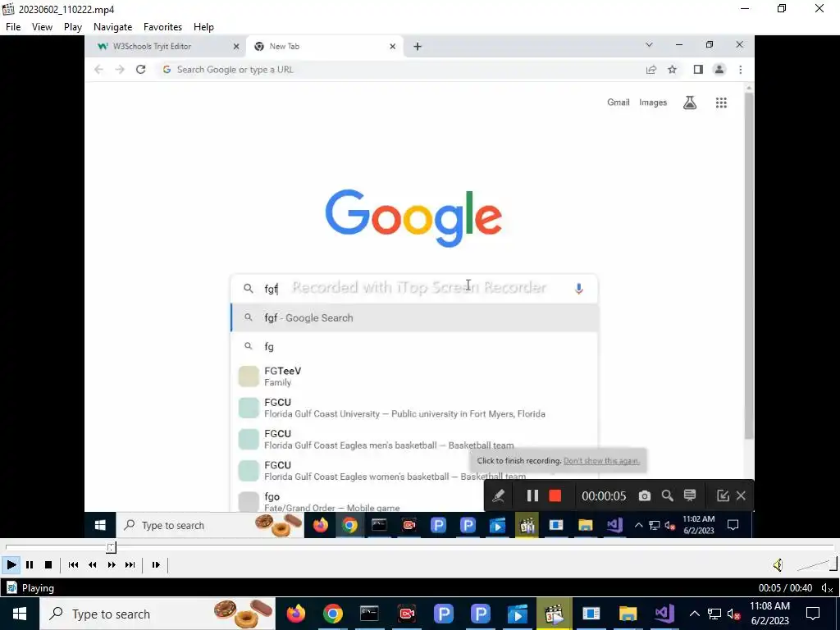Open the Favorites menu
The image size is (840, 630).
point(163,27)
